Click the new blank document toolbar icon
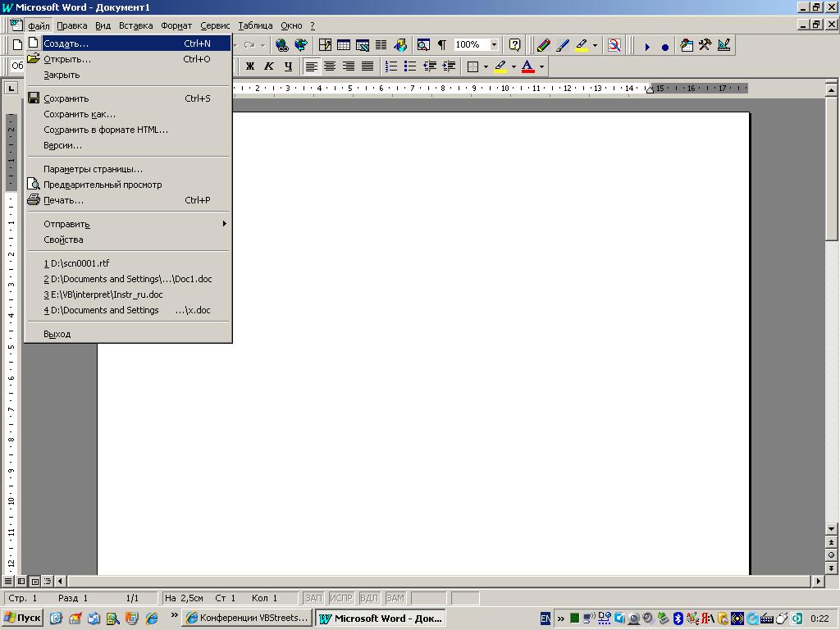 [x=17, y=45]
